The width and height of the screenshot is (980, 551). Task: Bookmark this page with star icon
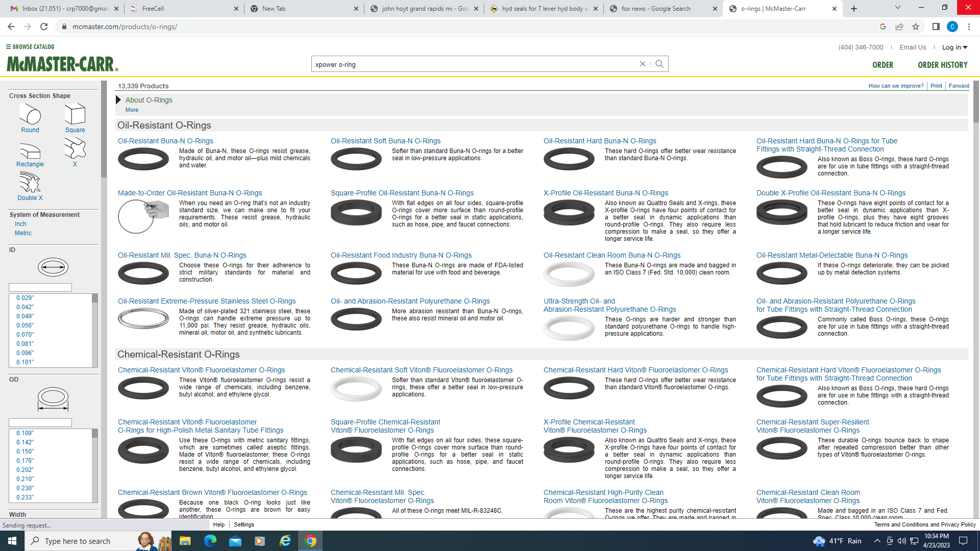point(916,27)
